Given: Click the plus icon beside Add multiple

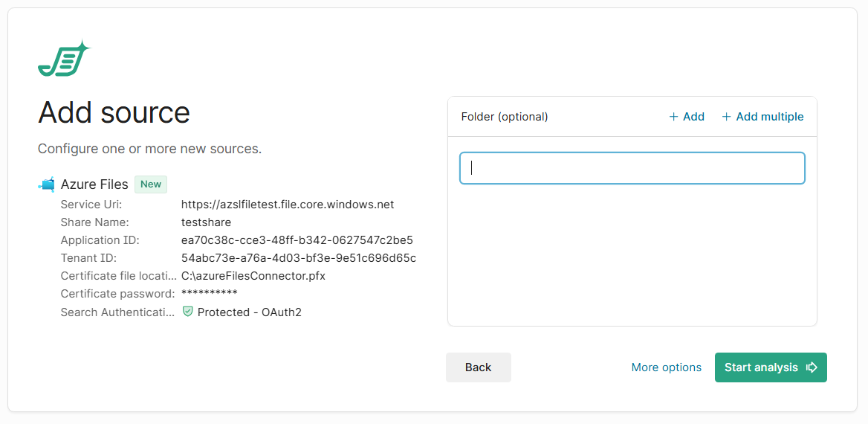Looking at the screenshot, I should pos(727,117).
